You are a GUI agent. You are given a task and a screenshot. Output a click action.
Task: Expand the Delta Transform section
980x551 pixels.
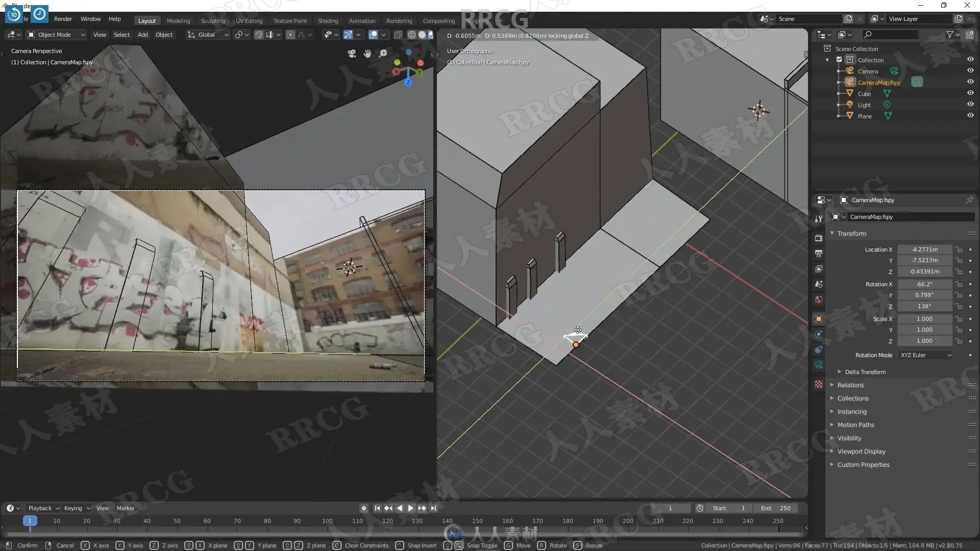point(865,372)
